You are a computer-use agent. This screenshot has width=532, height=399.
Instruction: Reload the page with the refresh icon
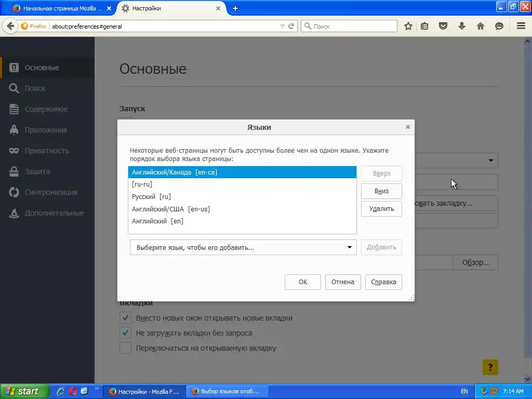click(x=291, y=26)
